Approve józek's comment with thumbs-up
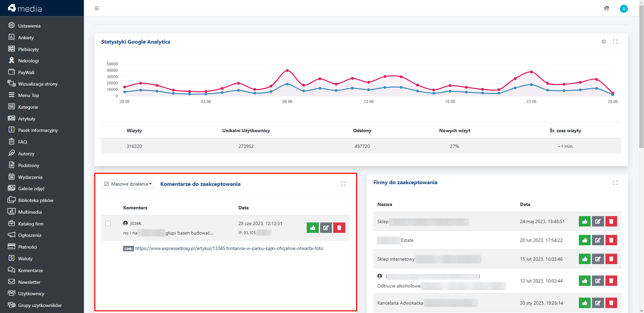Image resolution: width=644 pixels, height=313 pixels. click(x=313, y=228)
